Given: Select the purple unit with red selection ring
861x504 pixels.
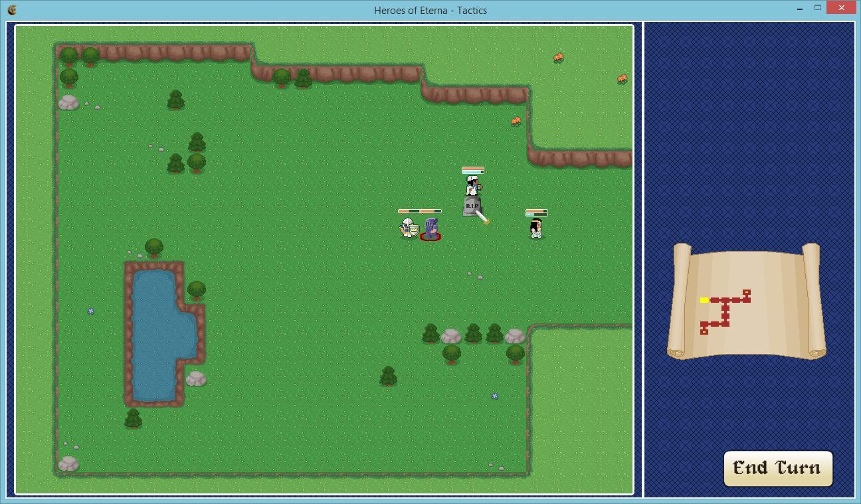Looking at the screenshot, I should tap(430, 228).
